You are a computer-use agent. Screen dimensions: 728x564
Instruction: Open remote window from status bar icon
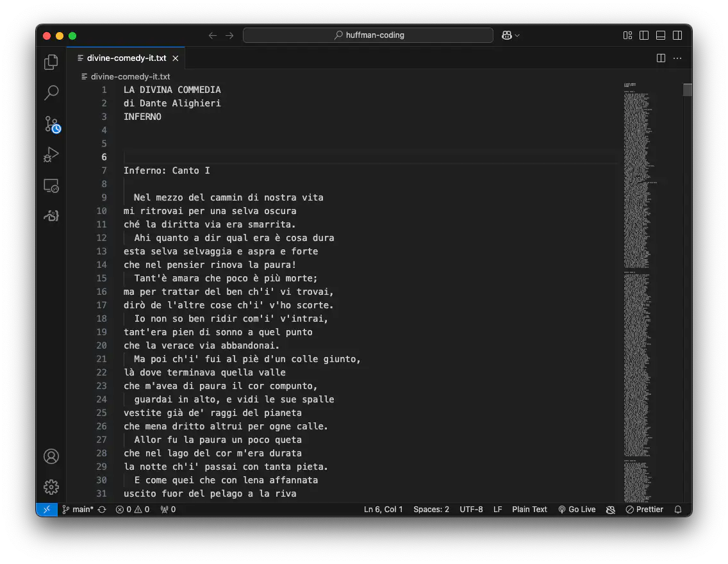(46, 510)
